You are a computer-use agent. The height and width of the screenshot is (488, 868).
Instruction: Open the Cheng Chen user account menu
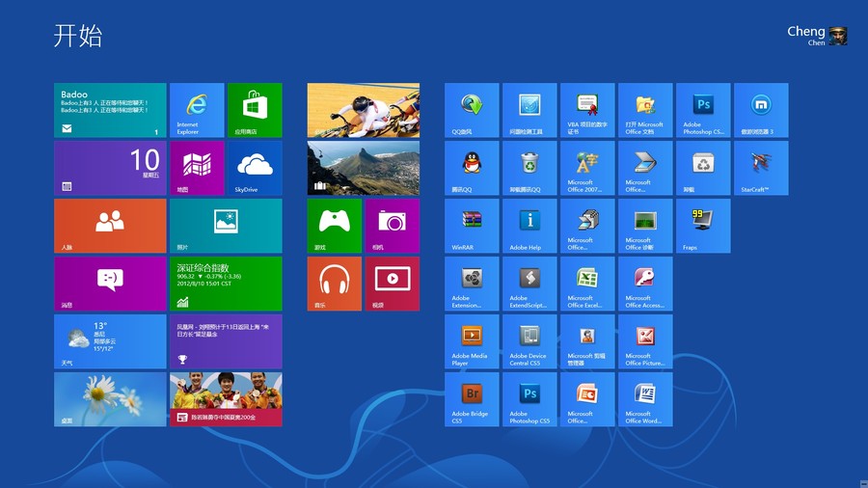coord(818,36)
